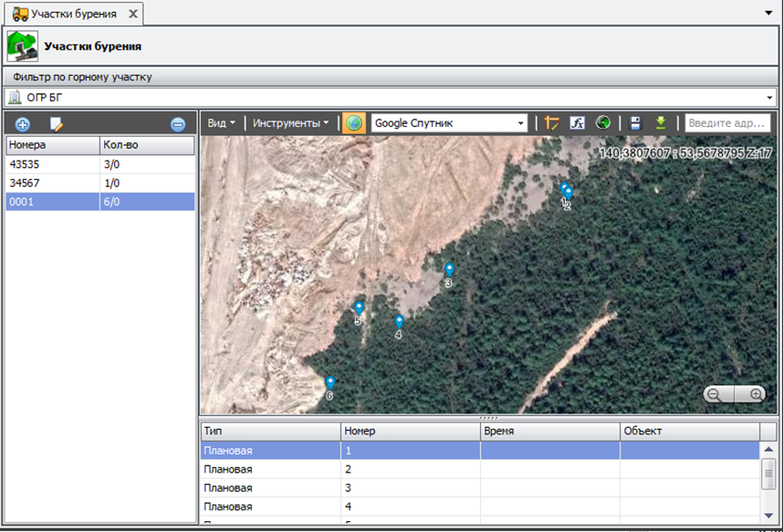The image size is (783, 532).
Task: Close the Участки бурения tab
Action: [132, 15]
